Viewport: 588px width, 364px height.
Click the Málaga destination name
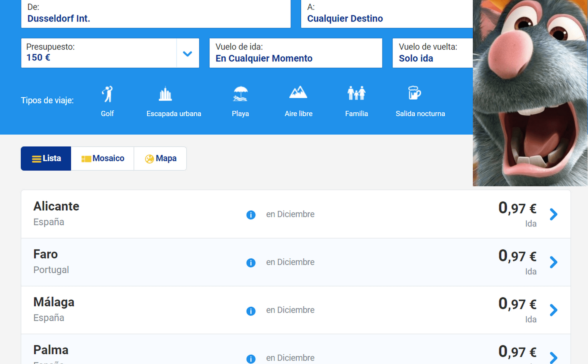54,302
